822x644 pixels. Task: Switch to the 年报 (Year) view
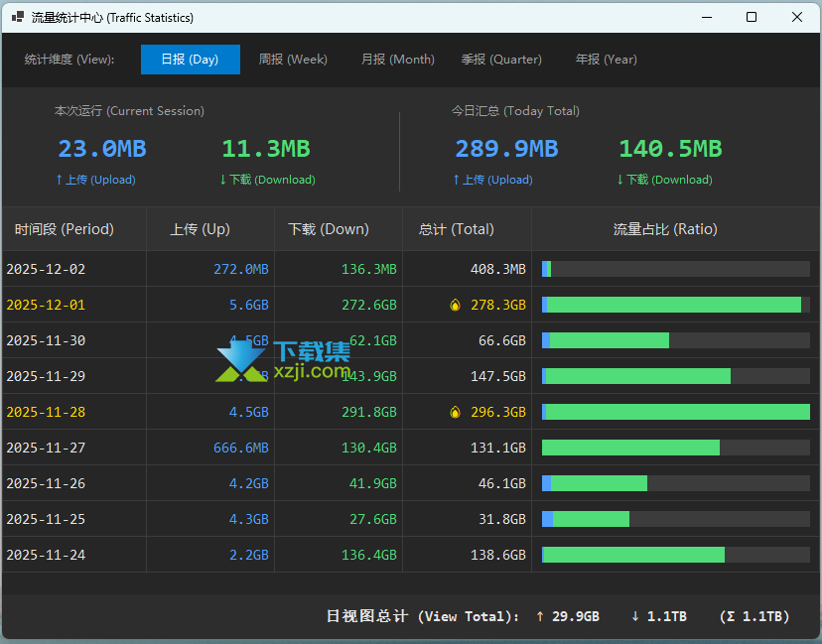tap(606, 60)
